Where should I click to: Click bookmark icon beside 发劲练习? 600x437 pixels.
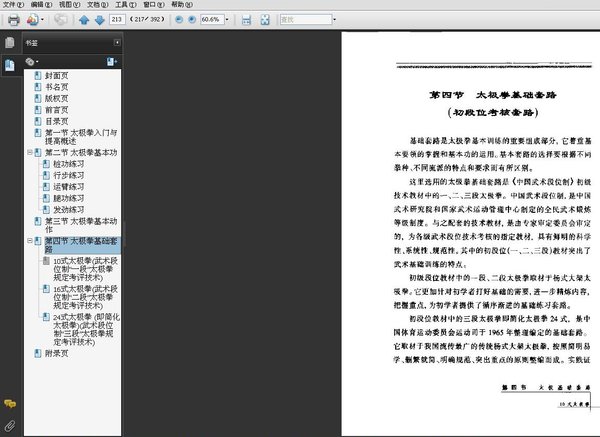46,210
